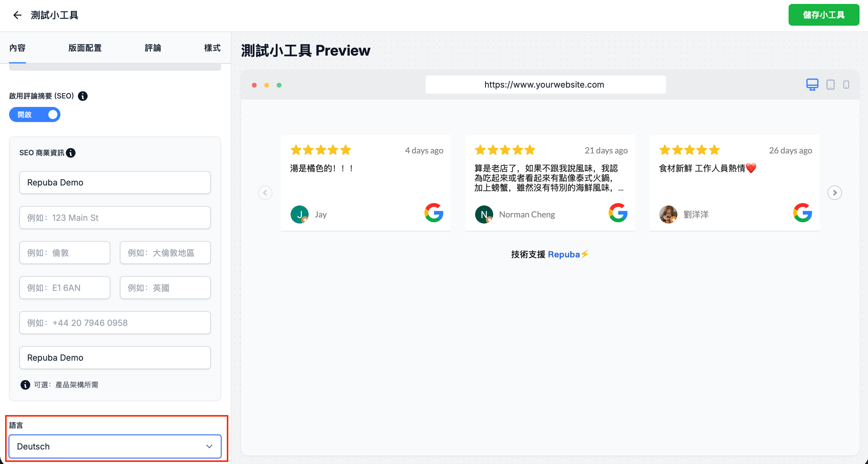Click the reviewer name Norman Cheng
The image size is (868, 464).
coord(527,215)
